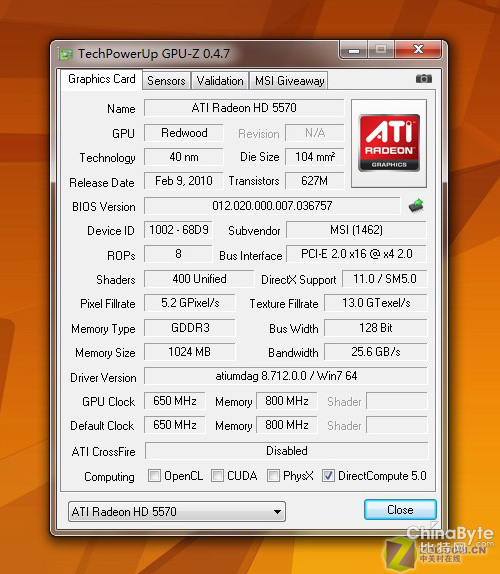Click the Memory Type field GDDR3
This screenshot has height=574, width=500.
click(x=190, y=327)
